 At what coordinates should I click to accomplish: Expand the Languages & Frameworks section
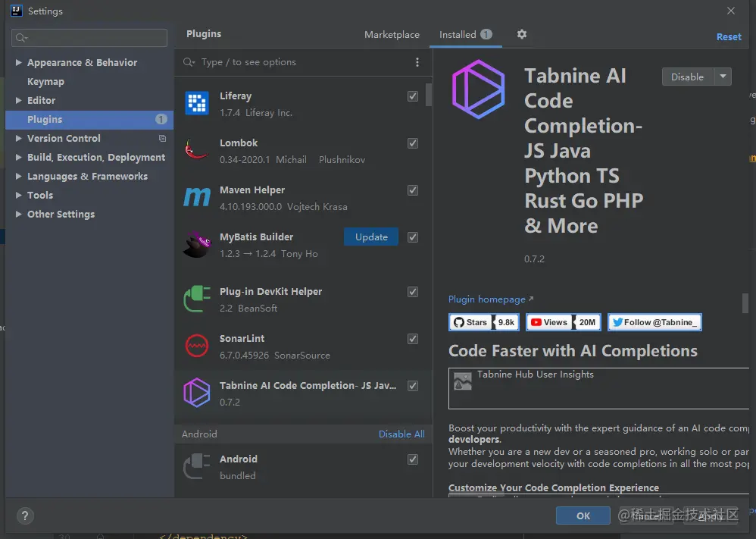(x=19, y=177)
